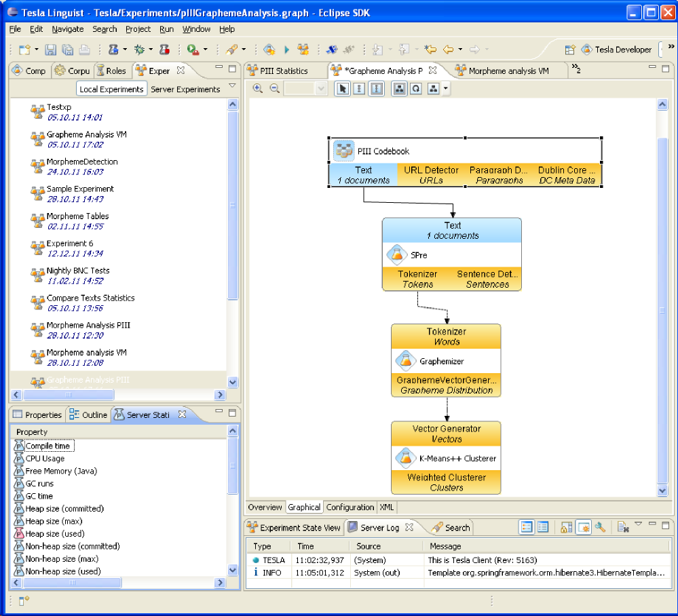Open the Morpheme Tables experiment

pos(77,216)
